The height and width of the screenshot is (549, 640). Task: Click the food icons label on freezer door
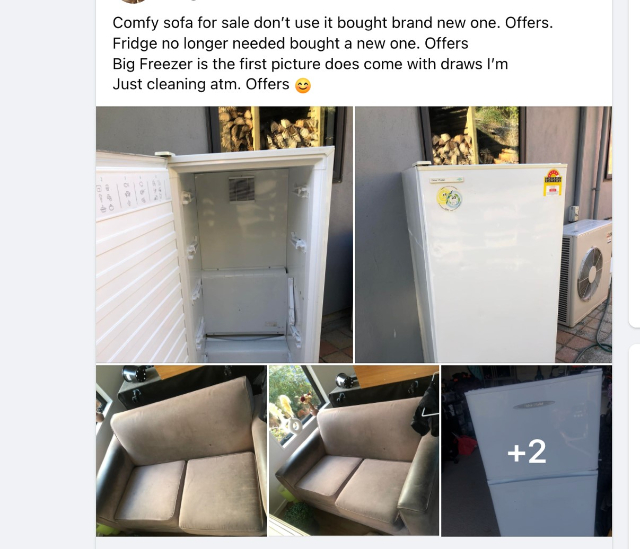tap(132, 194)
